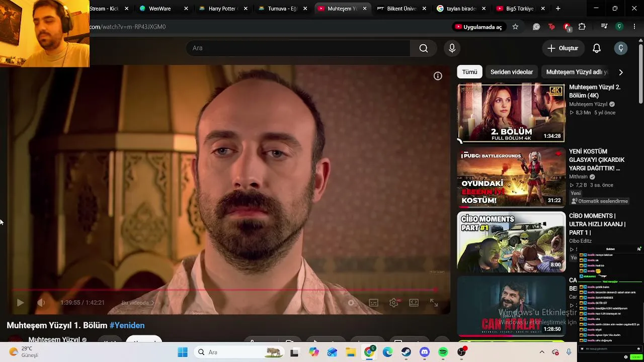The height and width of the screenshot is (362, 644).
Task: Open the grey G extension icon
Action: [536, 27]
